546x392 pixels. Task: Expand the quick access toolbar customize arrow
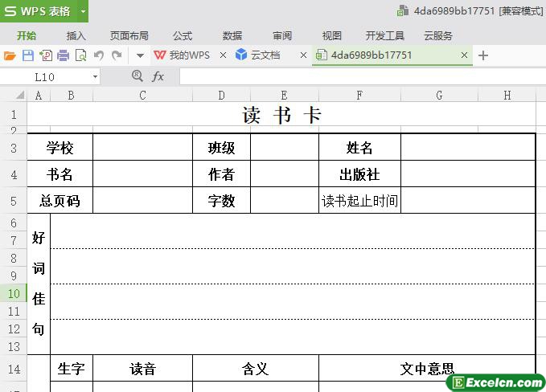[x=139, y=55]
